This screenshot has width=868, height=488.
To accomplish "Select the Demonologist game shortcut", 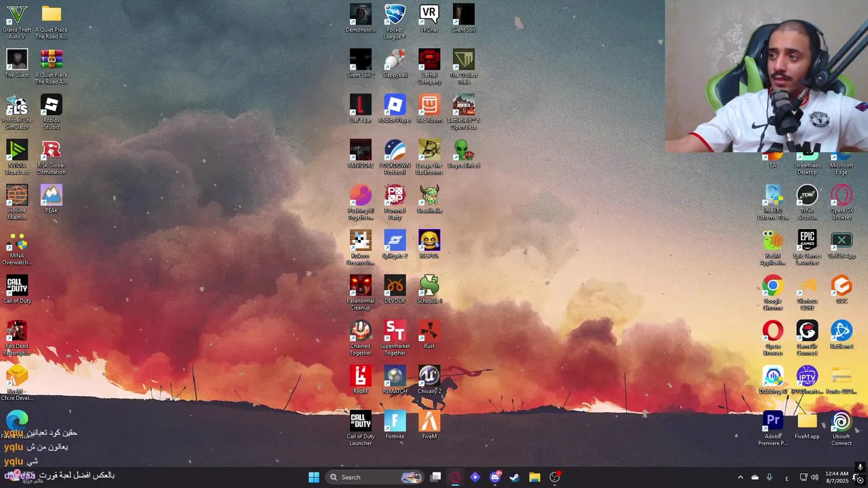I will (x=360, y=19).
